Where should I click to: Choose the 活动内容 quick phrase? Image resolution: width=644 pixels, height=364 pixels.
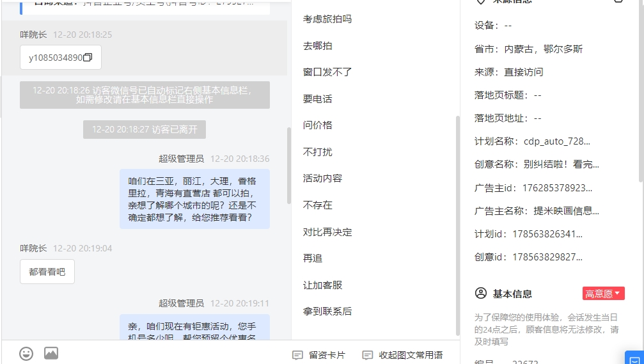[322, 178]
